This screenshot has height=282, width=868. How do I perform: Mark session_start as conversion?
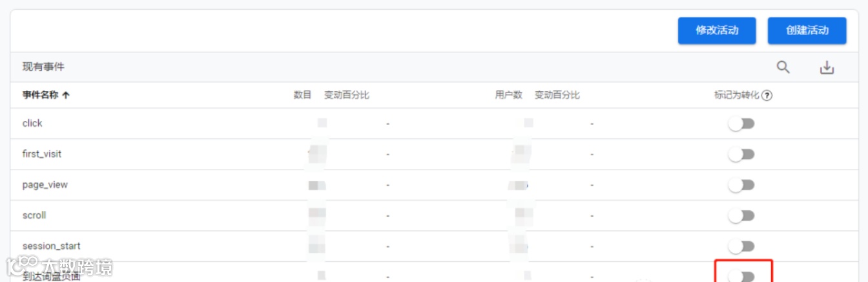741,246
